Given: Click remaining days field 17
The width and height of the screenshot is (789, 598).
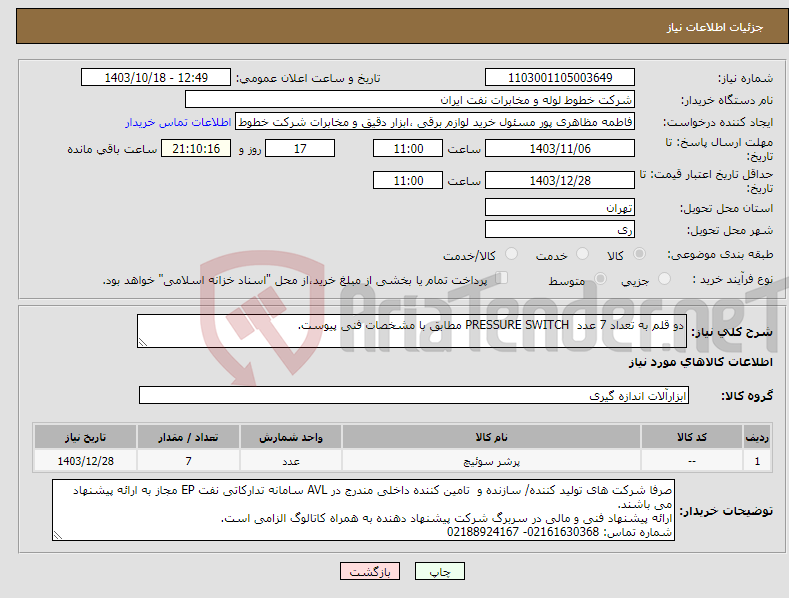Looking at the screenshot, I should (300, 148).
